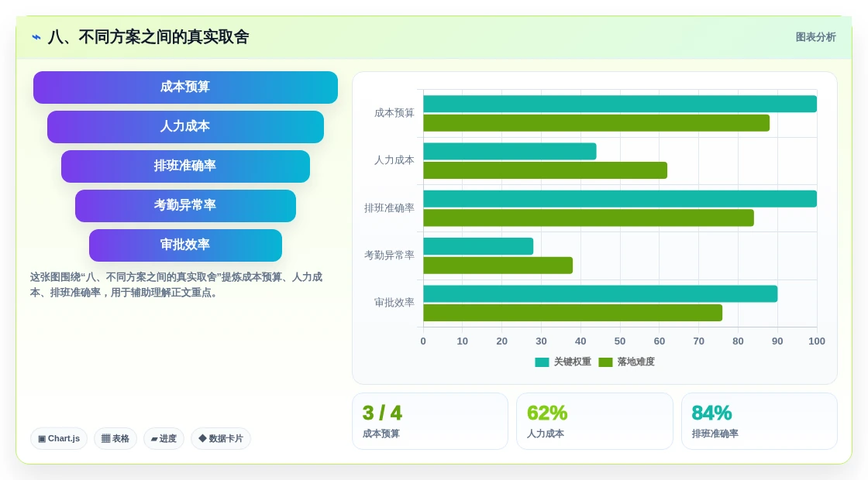This screenshot has height=480, width=868.
Task: Select the 成本预算 funnel bar
Action: click(x=185, y=87)
